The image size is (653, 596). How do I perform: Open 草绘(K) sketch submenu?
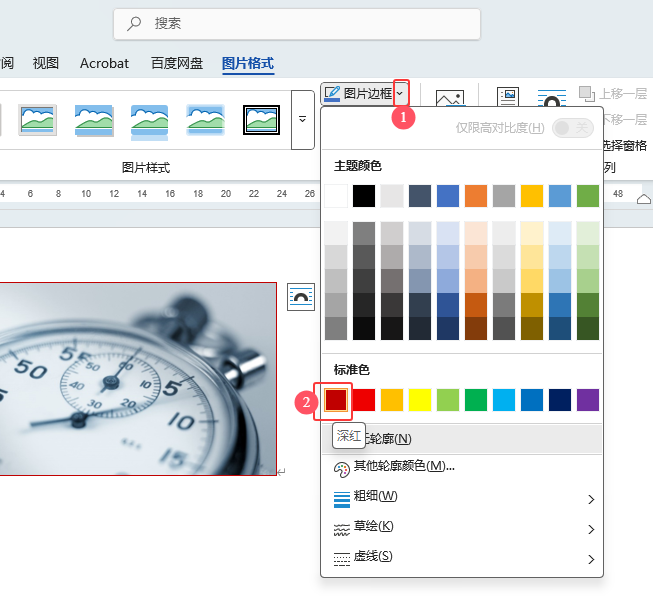point(462,527)
